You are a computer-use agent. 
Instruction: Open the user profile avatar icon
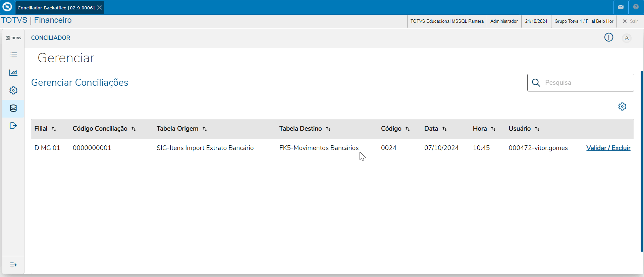(626, 38)
